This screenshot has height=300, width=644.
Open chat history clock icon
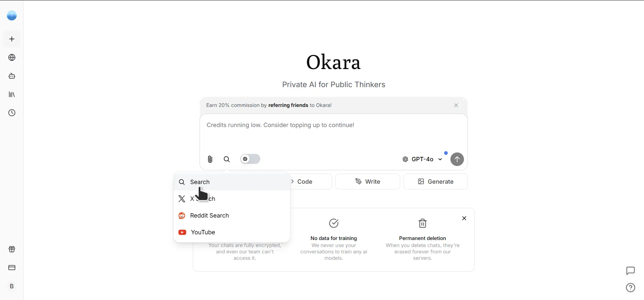[12, 113]
